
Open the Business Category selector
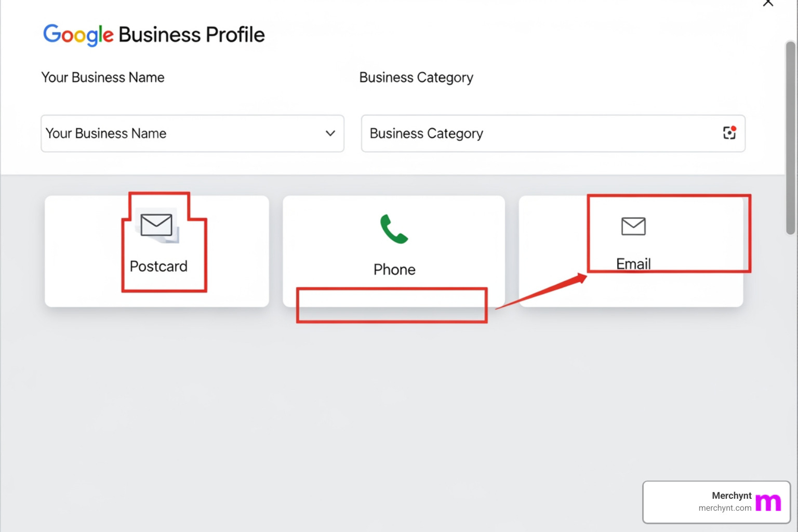[x=552, y=134]
